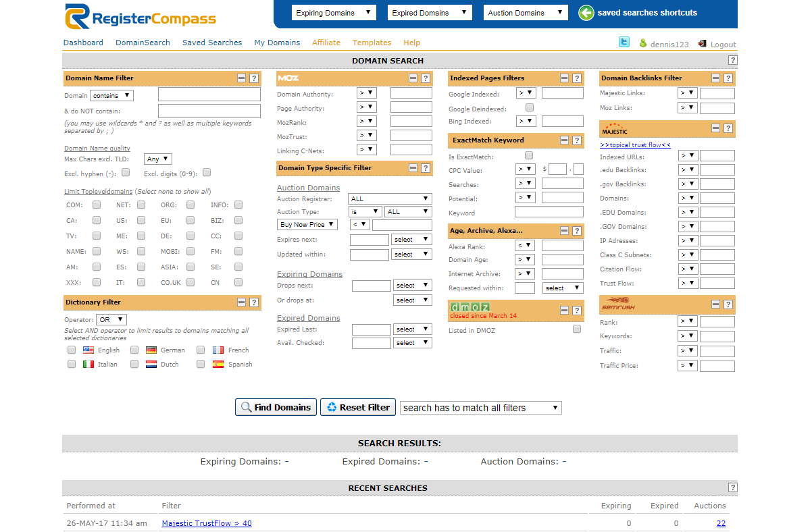812x532 pixels.
Task: Collapse the Majestic panel
Action: [716, 128]
